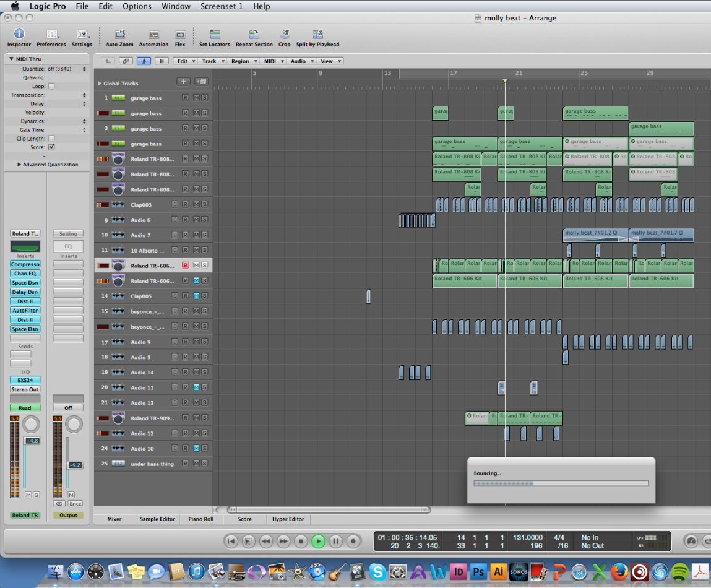Open the Track local menu dropdown
This screenshot has width=711, height=588.
point(212,61)
